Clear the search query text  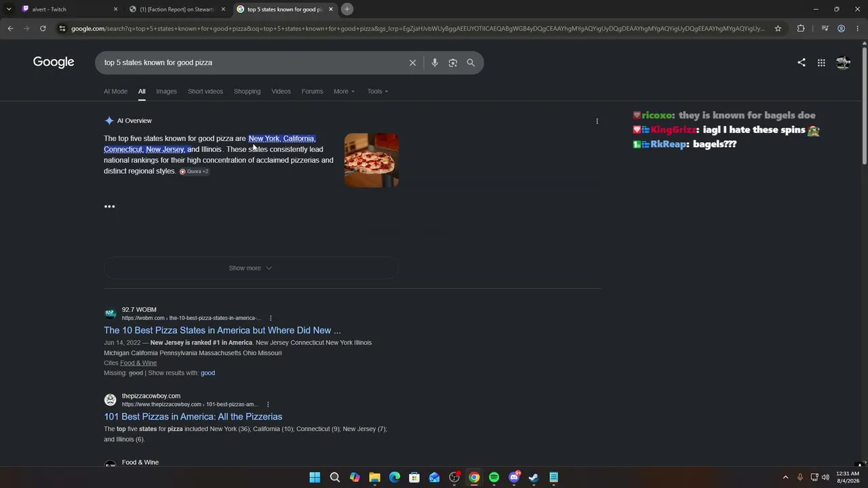(412, 62)
